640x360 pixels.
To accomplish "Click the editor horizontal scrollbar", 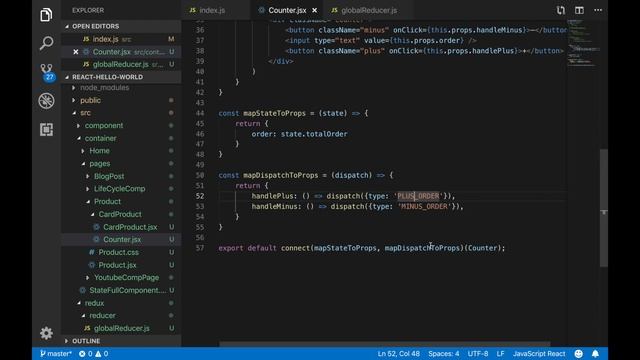I will 384,344.
